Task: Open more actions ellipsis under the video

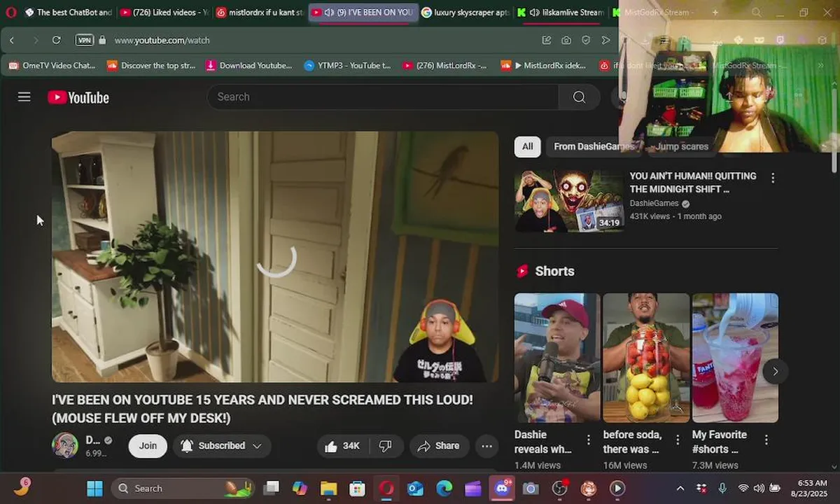Action: click(x=486, y=446)
